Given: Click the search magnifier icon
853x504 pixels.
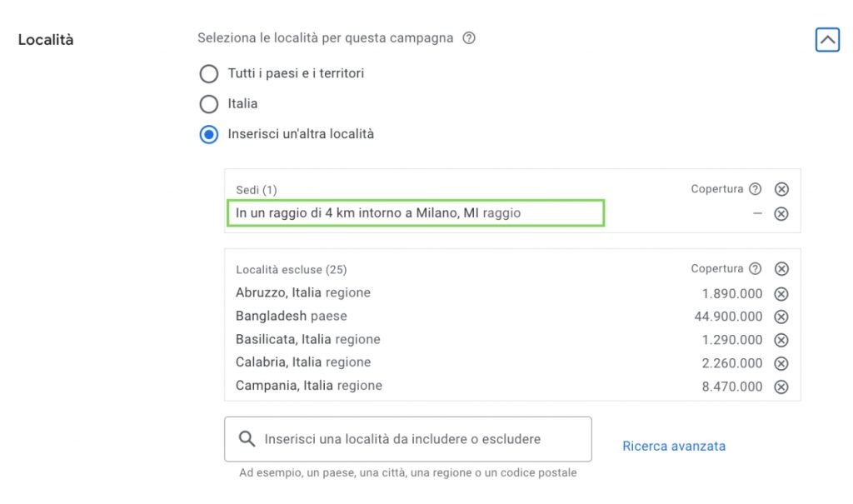Looking at the screenshot, I should pyautogui.click(x=247, y=439).
